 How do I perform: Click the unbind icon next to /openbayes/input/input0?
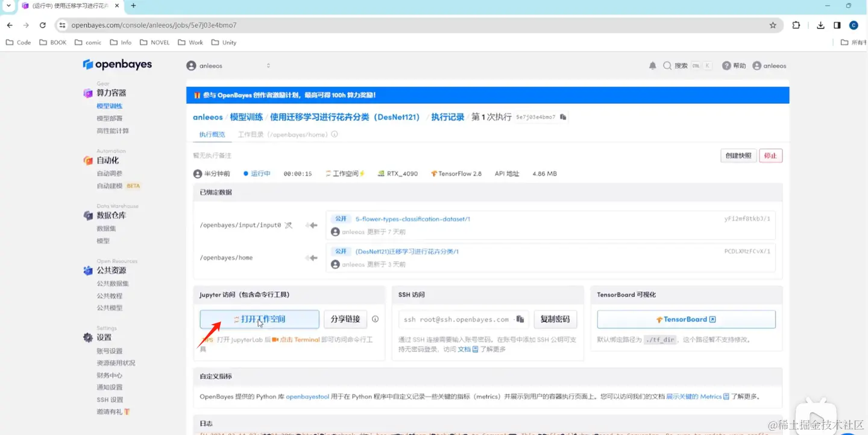click(x=289, y=225)
